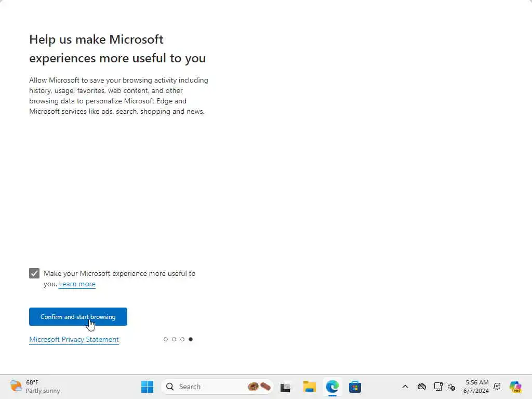The width and height of the screenshot is (532, 399).
Task: Show hidden system tray icons
Action: (405, 387)
